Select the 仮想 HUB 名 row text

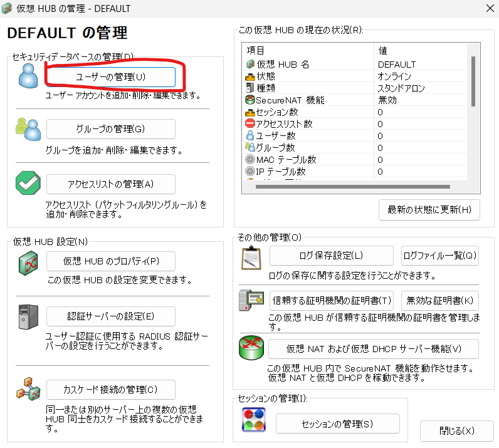click(x=283, y=65)
